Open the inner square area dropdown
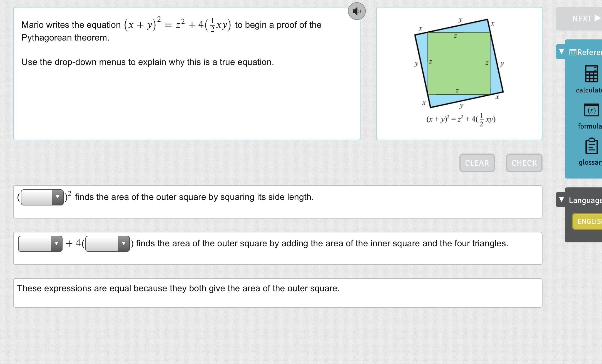Screen dimensions: 602x364 (x=40, y=244)
